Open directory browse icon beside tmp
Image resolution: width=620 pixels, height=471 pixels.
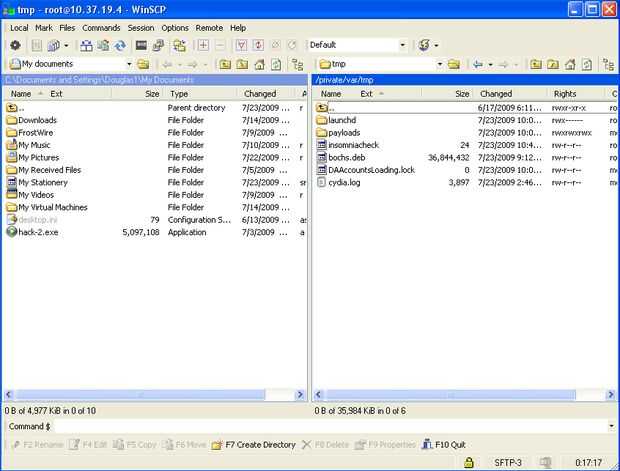pos(454,64)
